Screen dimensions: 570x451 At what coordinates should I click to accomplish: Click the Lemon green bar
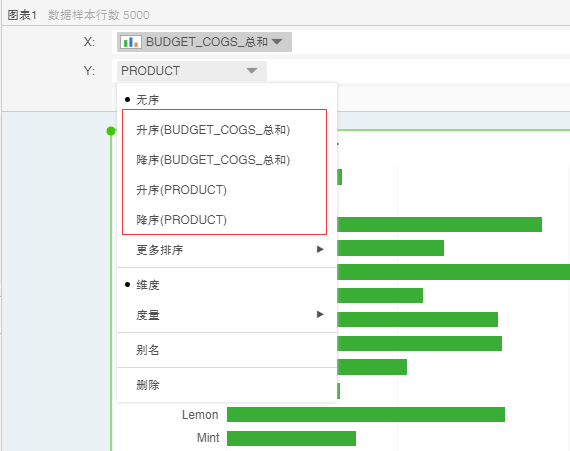[x=366, y=415]
